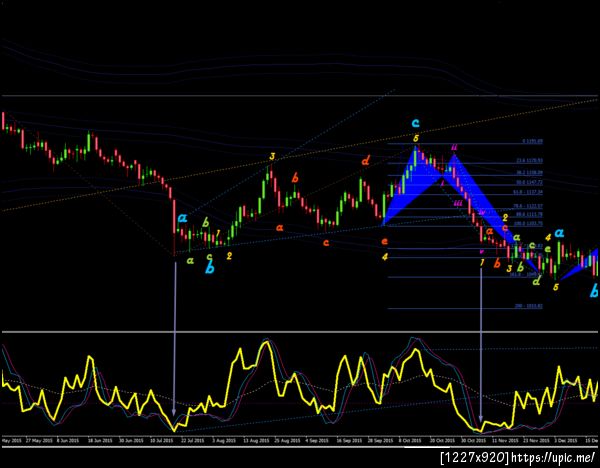Select the magenta 'ii' wave label
Viewport: 600px width, 468px height.
(454, 147)
